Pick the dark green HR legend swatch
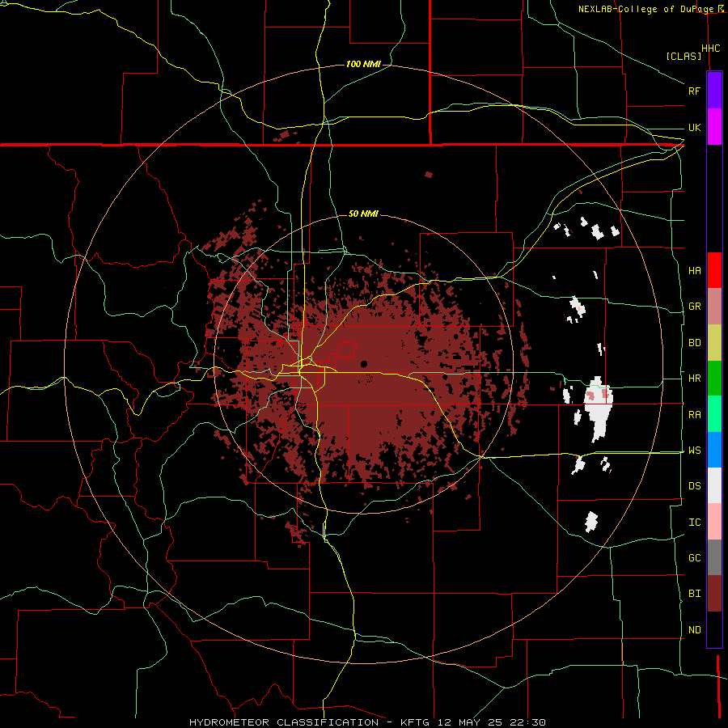Screen dimensions: 728x728 pyautogui.click(x=714, y=379)
